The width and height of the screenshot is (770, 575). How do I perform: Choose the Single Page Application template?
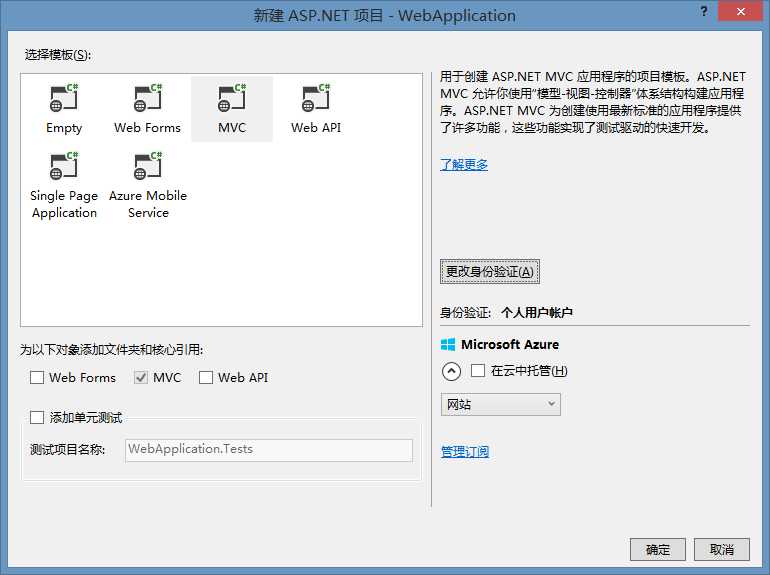(64, 185)
